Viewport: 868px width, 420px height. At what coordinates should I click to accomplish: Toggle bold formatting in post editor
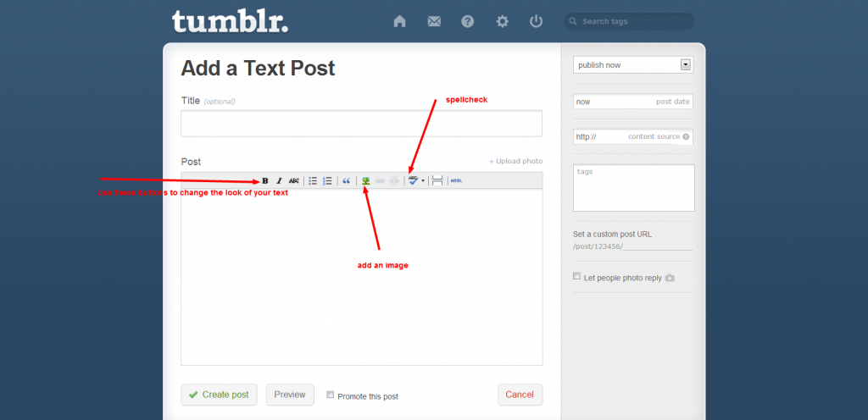(x=265, y=180)
